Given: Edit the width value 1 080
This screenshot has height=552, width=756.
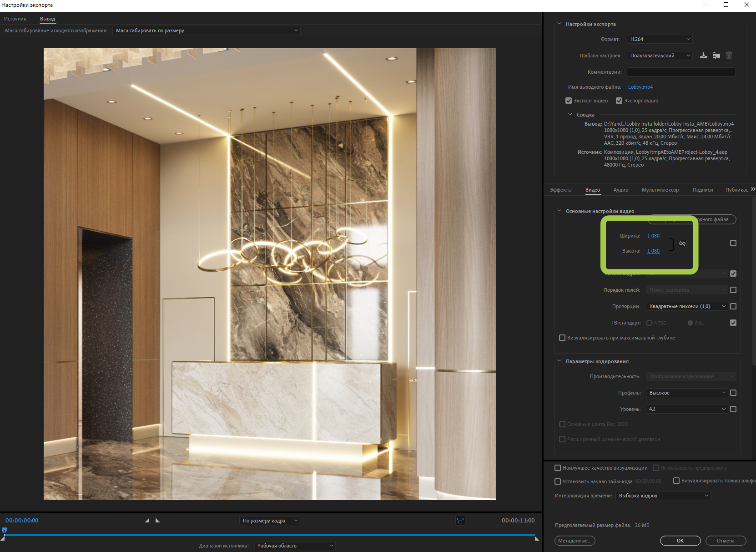Looking at the screenshot, I should tap(654, 236).
